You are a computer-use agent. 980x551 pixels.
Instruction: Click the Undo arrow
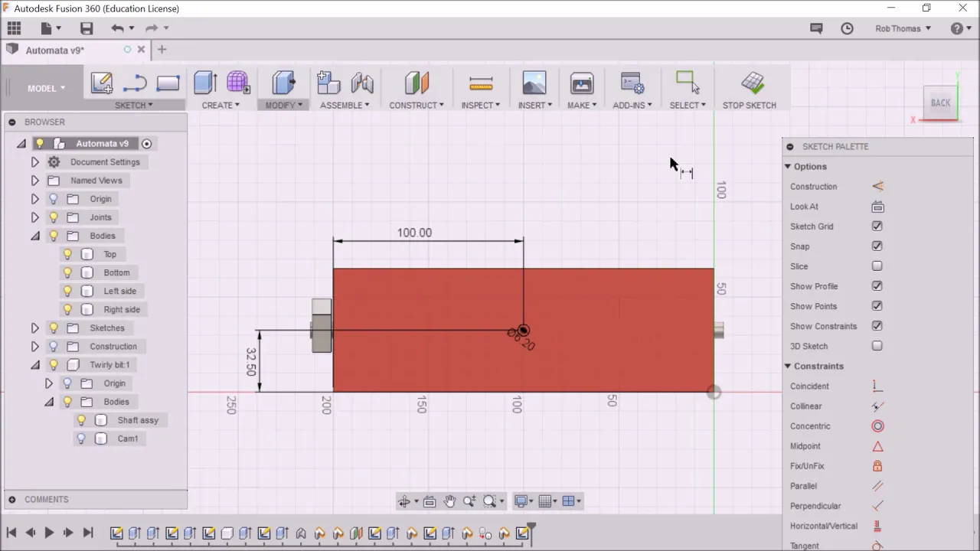coord(117,28)
